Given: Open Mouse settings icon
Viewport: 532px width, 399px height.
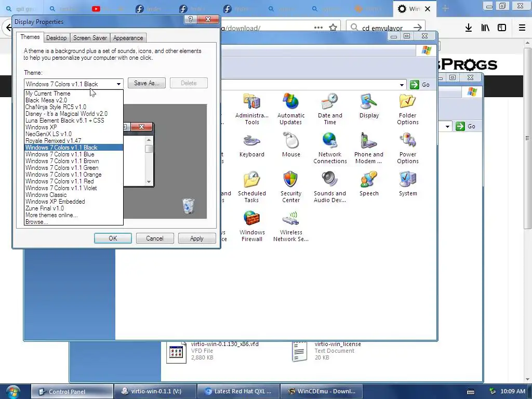Looking at the screenshot, I should tap(291, 145).
